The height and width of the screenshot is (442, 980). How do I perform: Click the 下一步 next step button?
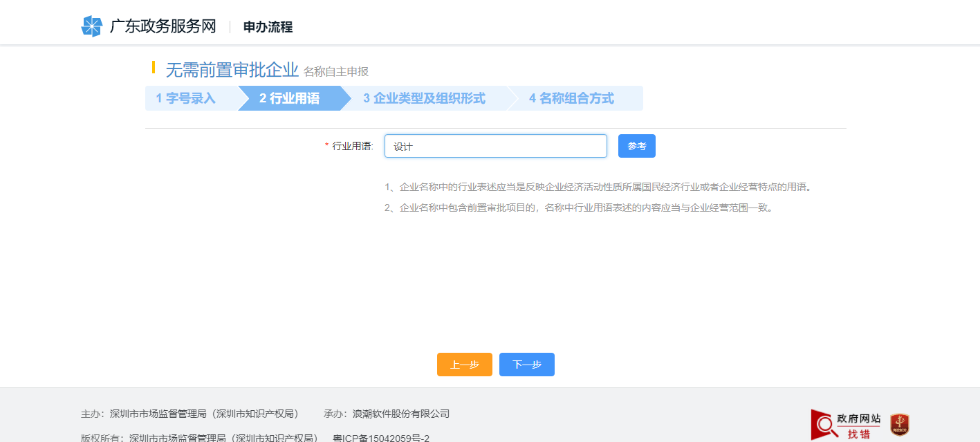(526, 365)
